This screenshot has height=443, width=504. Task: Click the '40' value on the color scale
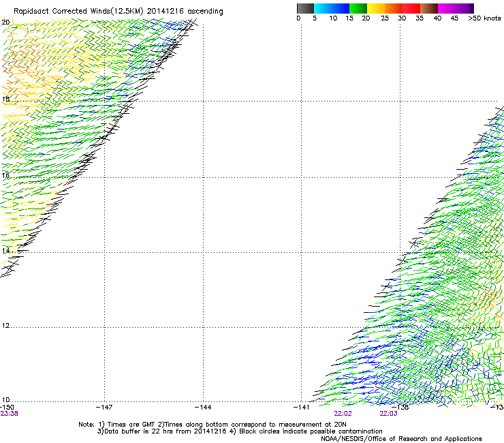437,18
